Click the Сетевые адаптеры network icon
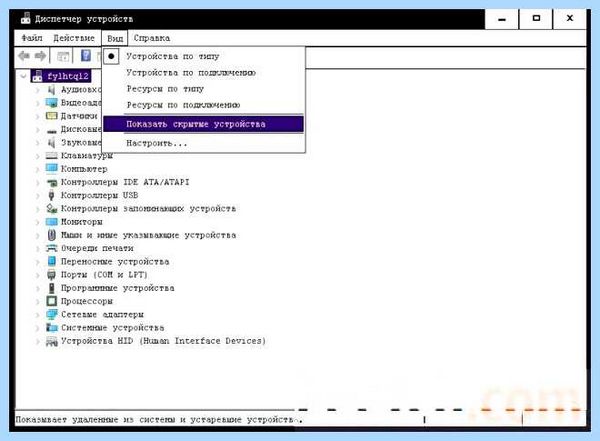The image size is (600, 441). tap(51, 314)
